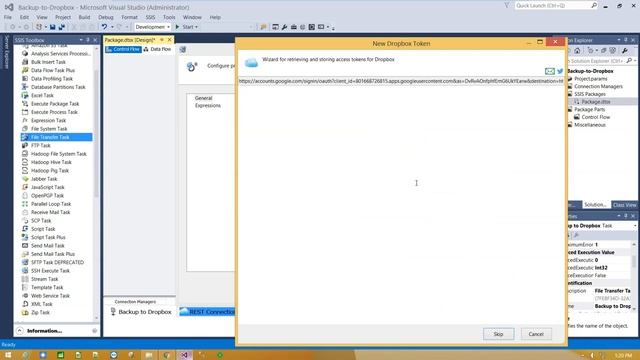
Task: Select Execute Package Task in toolbox
Action: (55, 104)
